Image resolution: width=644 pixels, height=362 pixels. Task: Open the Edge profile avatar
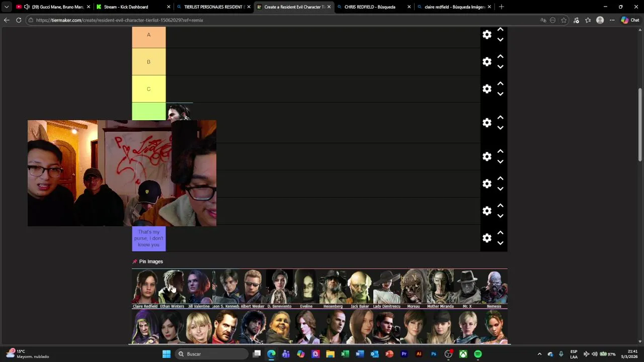pos(600,20)
